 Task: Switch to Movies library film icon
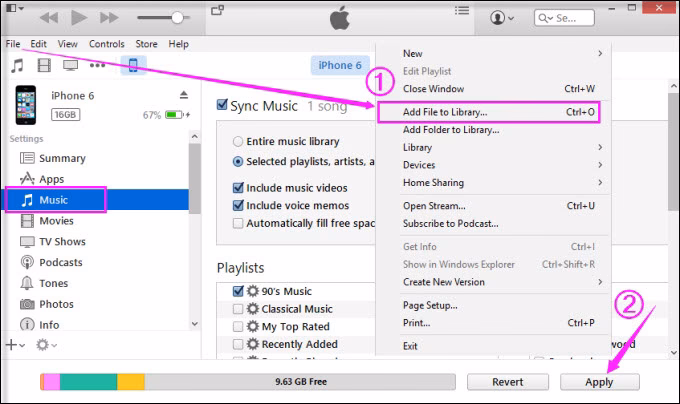click(x=44, y=65)
